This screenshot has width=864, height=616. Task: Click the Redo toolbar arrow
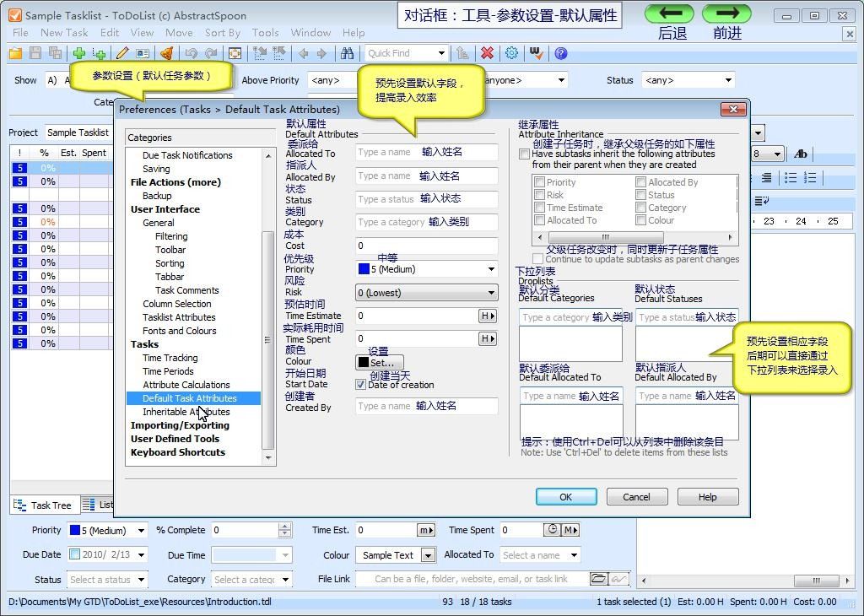[211, 53]
